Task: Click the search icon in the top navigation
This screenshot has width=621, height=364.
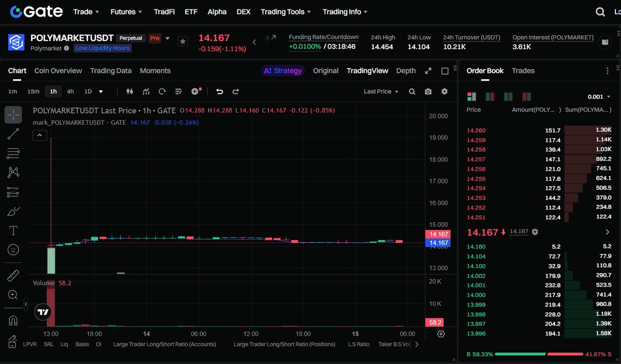Action: coord(600,12)
